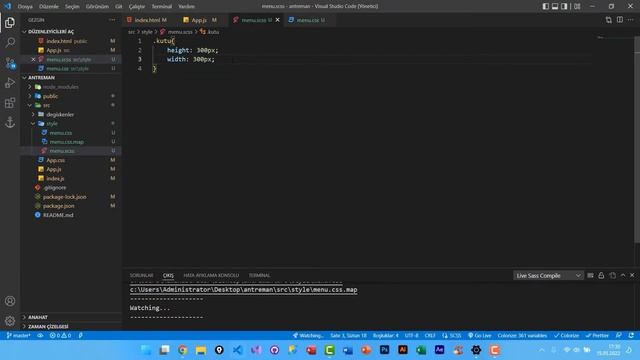Open the Extensions view

pos(10,102)
